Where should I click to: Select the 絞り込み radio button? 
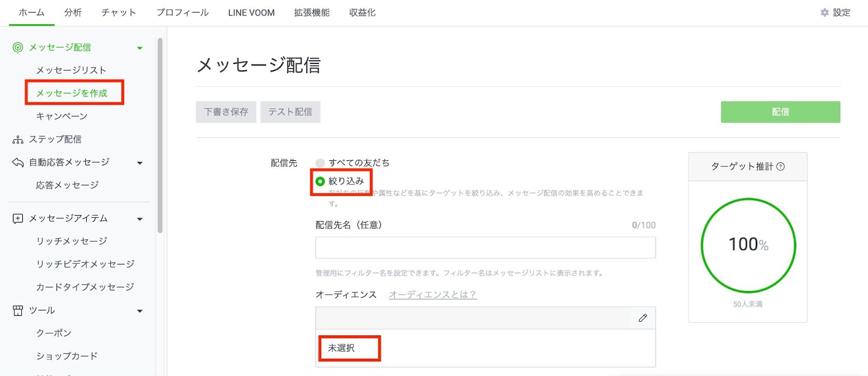pyautogui.click(x=320, y=181)
